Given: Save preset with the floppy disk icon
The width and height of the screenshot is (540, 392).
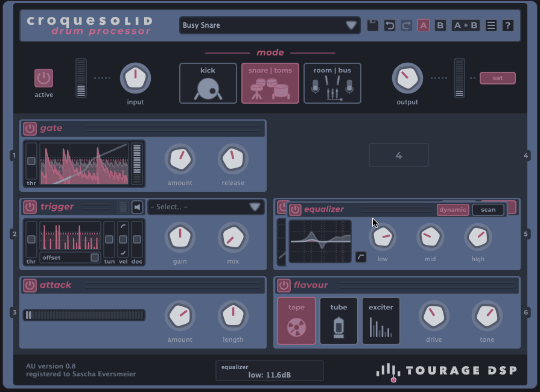Looking at the screenshot, I should coord(373,25).
